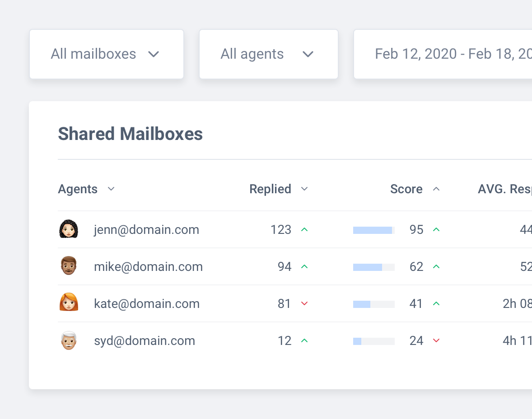The height and width of the screenshot is (419, 532).
Task: Click jenn's score progress bar
Action: (373, 229)
